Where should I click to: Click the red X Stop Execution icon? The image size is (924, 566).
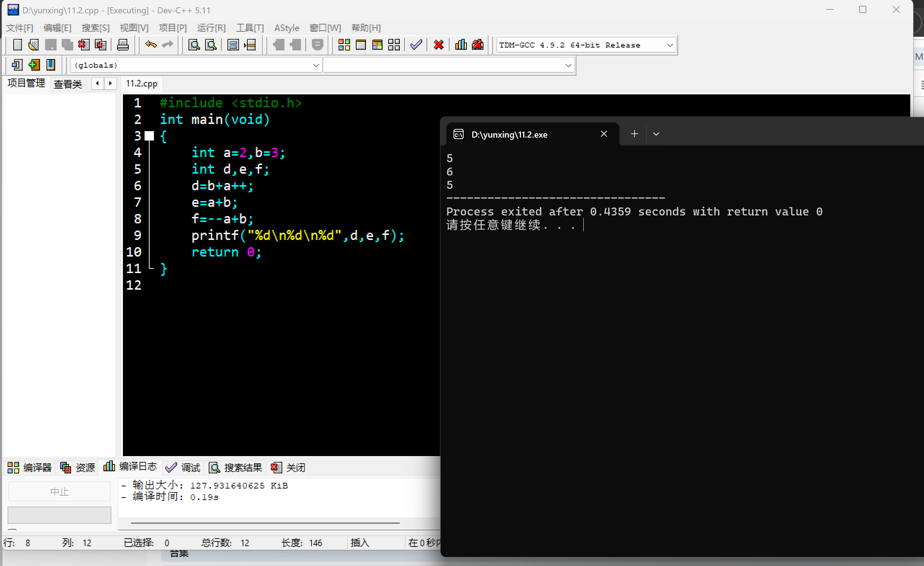[438, 45]
